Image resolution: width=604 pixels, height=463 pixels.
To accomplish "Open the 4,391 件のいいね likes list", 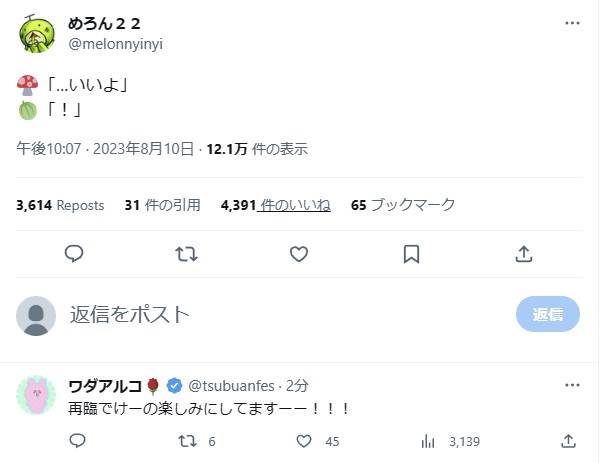I will click(275, 205).
